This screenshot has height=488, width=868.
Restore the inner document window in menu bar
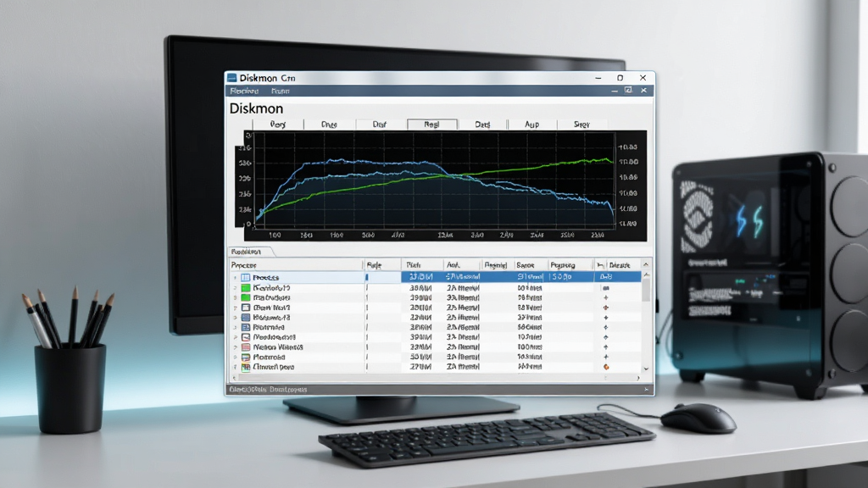[628, 90]
